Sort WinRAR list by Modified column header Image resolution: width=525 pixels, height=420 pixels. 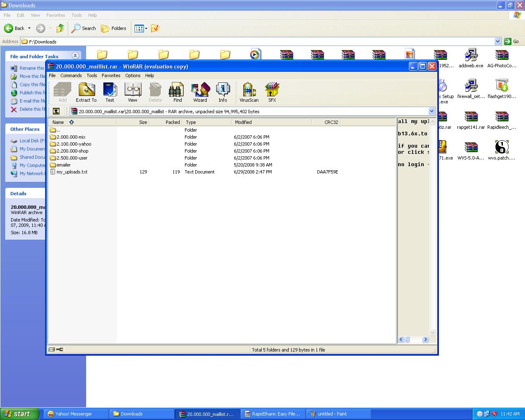tap(271, 122)
